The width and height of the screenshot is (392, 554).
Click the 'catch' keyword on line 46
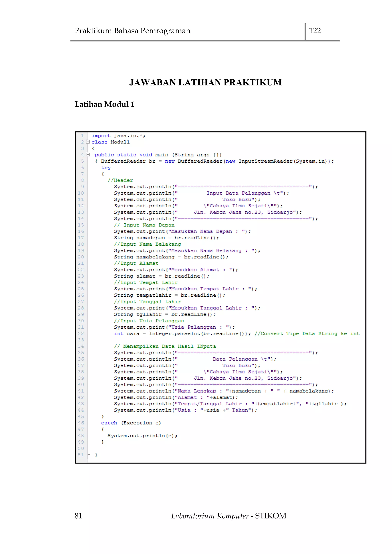pyautogui.click(x=109, y=423)
